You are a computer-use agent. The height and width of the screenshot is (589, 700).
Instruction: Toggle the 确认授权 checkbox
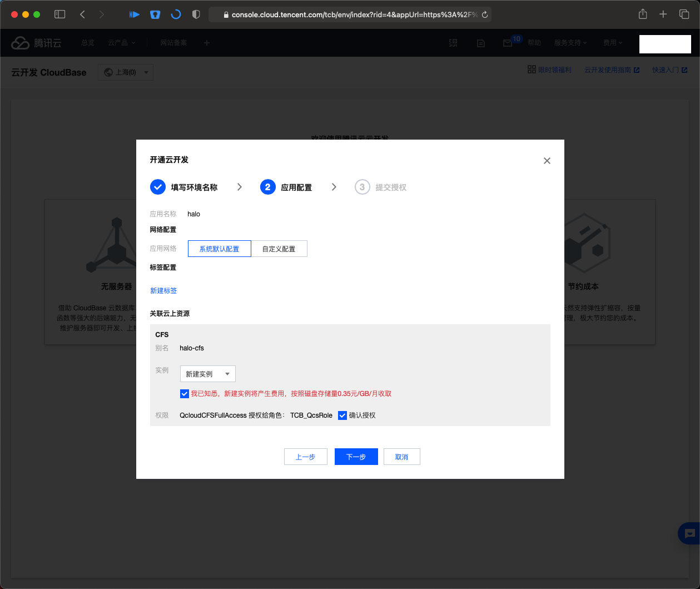(x=342, y=415)
